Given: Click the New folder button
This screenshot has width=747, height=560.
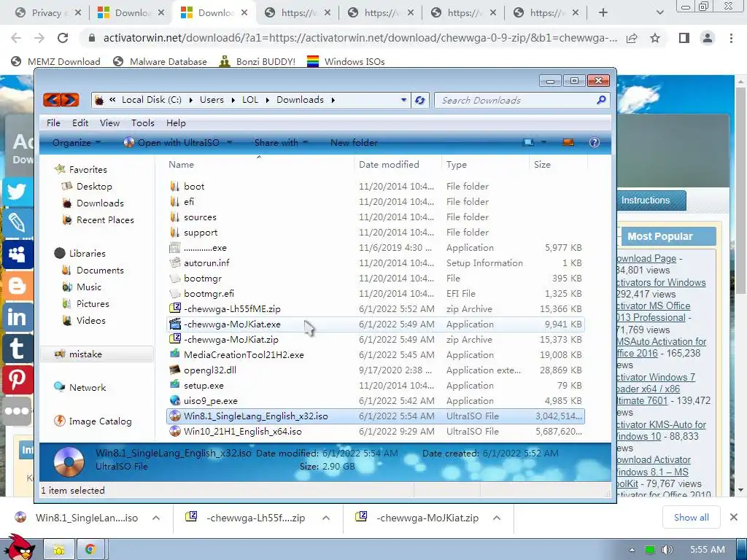Looking at the screenshot, I should 354,142.
